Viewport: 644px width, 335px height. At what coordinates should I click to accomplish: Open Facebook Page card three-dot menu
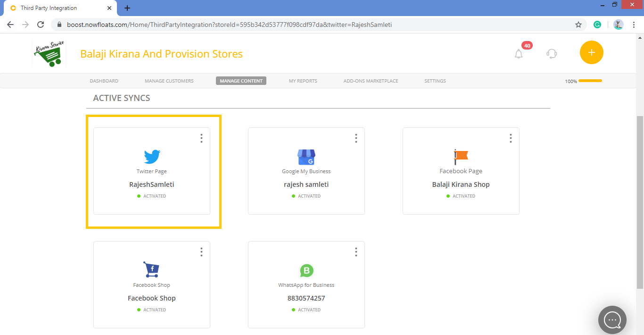511,138
